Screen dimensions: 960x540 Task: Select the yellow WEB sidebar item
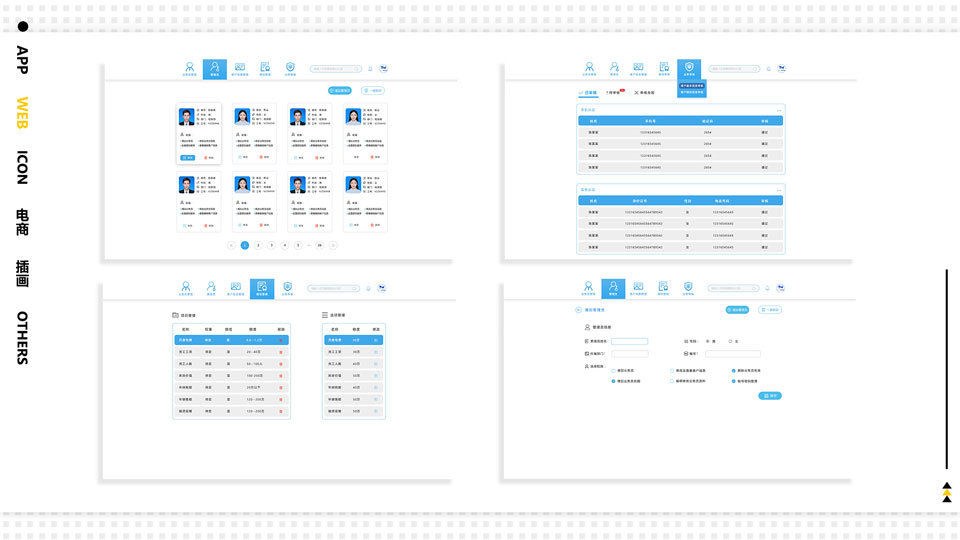(x=22, y=112)
